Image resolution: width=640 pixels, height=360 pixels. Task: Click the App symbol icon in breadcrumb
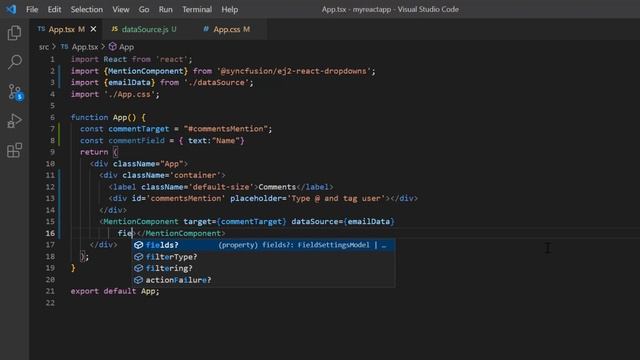(113, 47)
